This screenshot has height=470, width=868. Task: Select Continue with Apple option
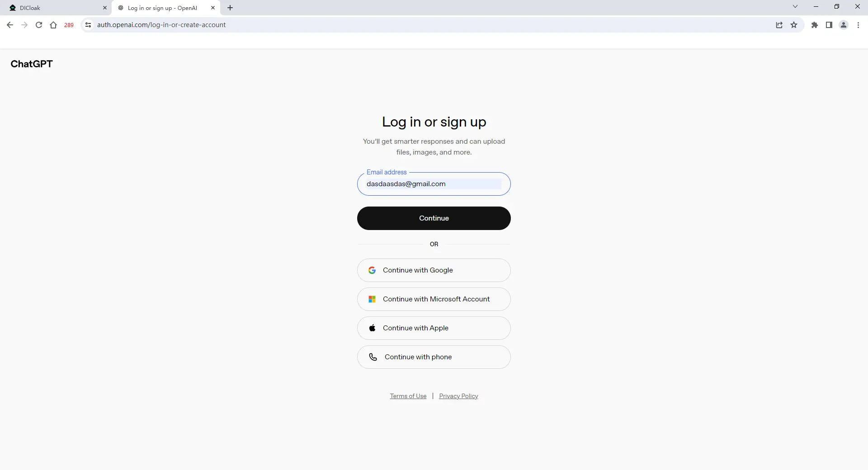pyautogui.click(x=434, y=328)
